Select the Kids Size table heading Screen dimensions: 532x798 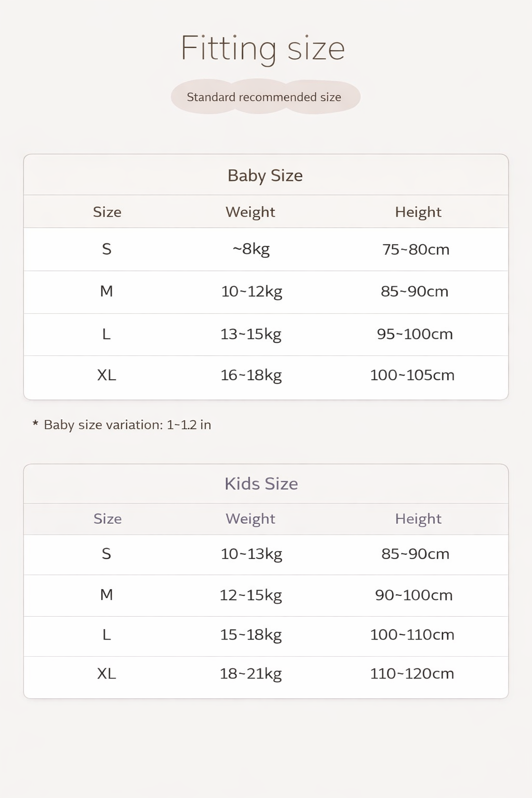[261, 484]
